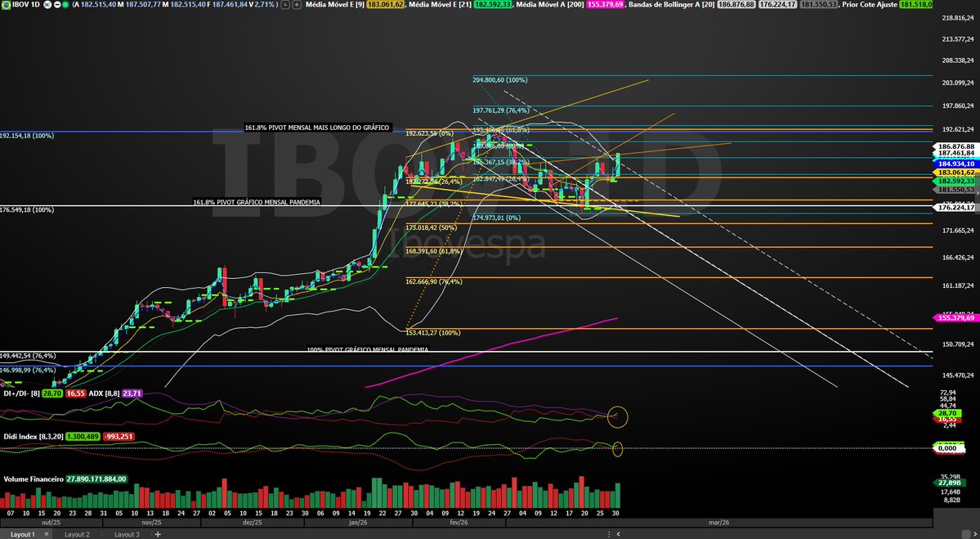
Task: Click magenta 155.379,69 moving average value in header
Action: 605,4
